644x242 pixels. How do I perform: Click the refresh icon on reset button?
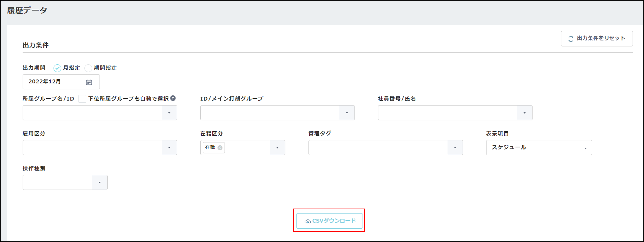(x=571, y=39)
